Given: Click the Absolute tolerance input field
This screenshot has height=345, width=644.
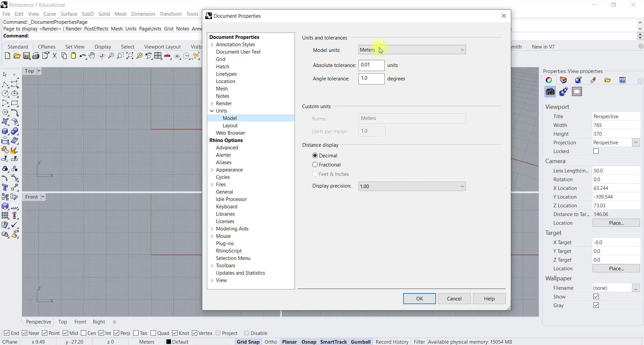Looking at the screenshot, I should coord(371,65).
